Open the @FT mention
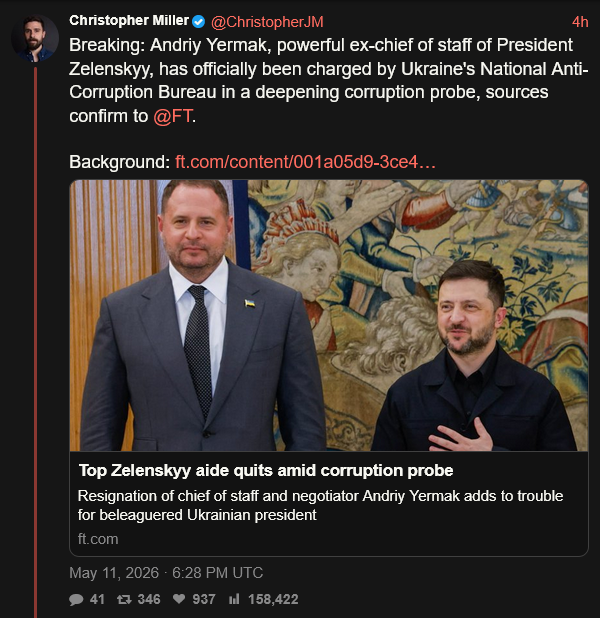 173,116
